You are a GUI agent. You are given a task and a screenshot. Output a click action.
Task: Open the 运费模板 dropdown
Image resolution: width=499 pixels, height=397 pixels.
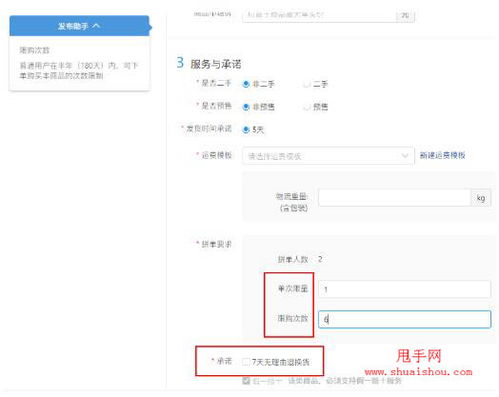(x=328, y=156)
